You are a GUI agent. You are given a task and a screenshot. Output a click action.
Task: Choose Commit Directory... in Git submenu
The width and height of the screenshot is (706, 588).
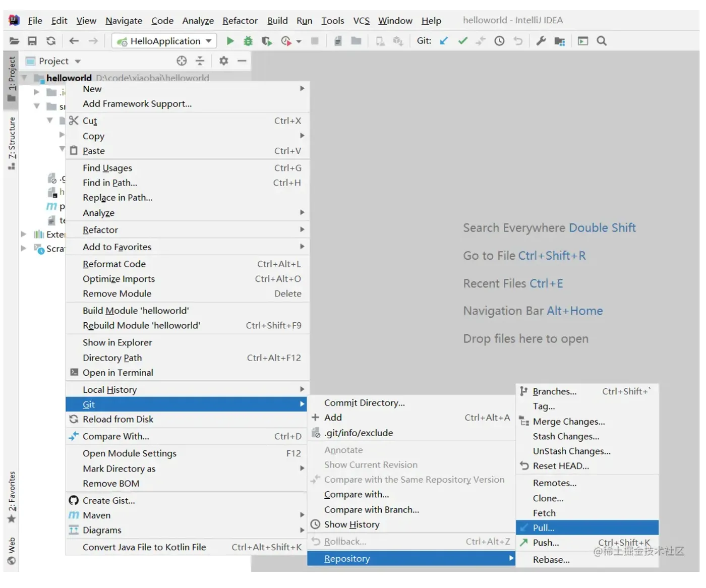(x=411, y=403)
